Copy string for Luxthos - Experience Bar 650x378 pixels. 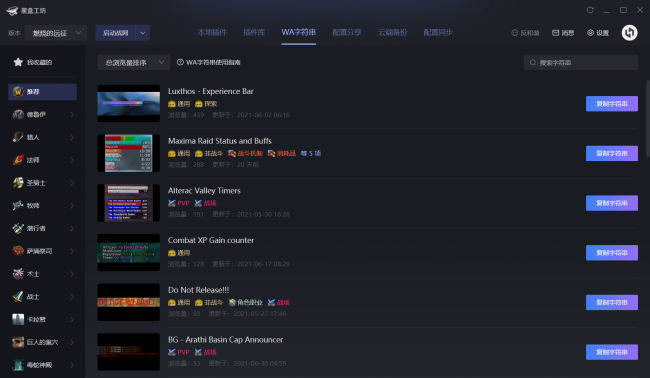[611, 104]
